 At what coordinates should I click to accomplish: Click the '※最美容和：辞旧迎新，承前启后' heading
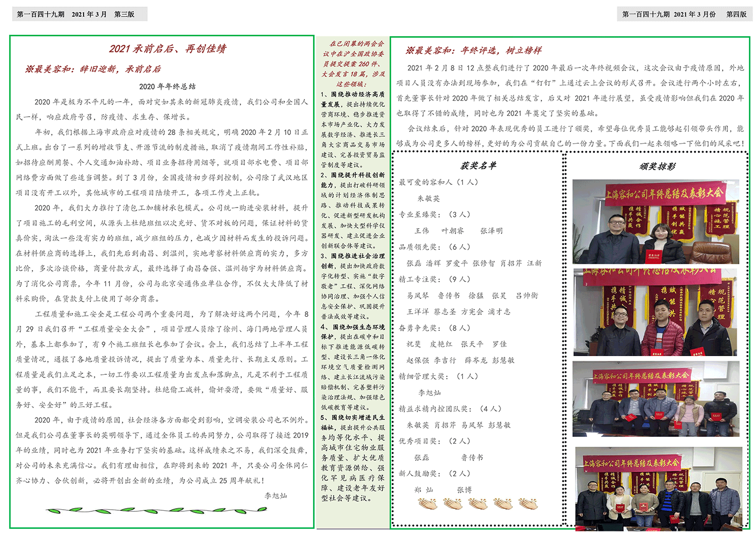93,69
